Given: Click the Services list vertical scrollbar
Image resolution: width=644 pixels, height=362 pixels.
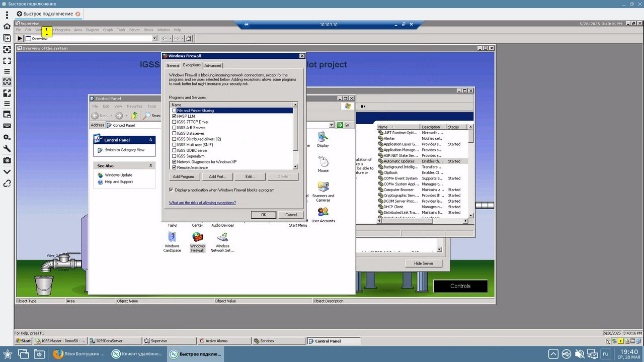Looking at the screenshot, I should tap(471, 171).
